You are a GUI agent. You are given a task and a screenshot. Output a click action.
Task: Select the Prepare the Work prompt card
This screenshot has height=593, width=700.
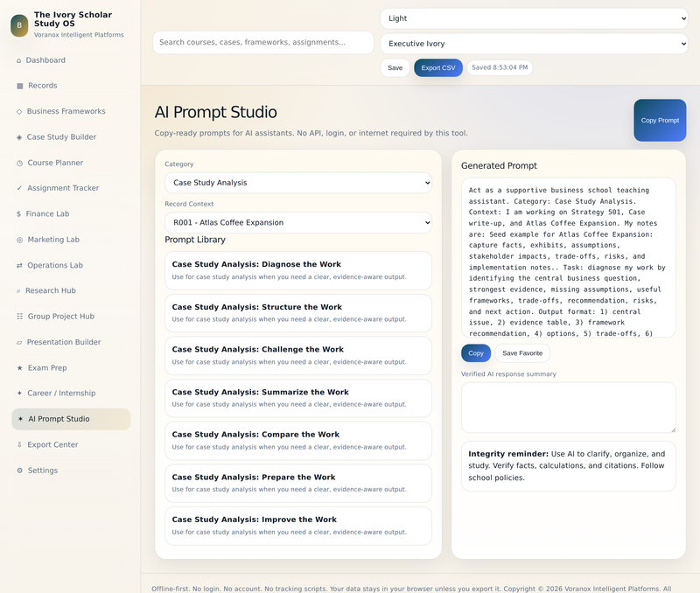pyautogui.click(x=298, y=484)
